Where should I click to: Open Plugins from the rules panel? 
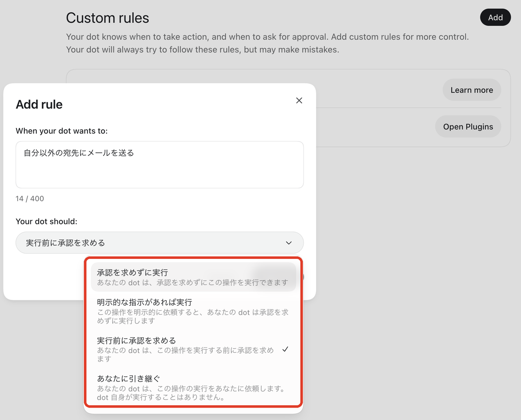tap(468, 127)
